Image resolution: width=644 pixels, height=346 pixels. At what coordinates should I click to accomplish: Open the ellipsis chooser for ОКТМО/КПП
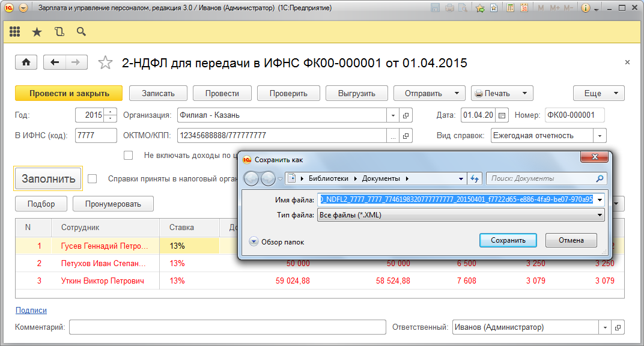[x=393, y=136]
